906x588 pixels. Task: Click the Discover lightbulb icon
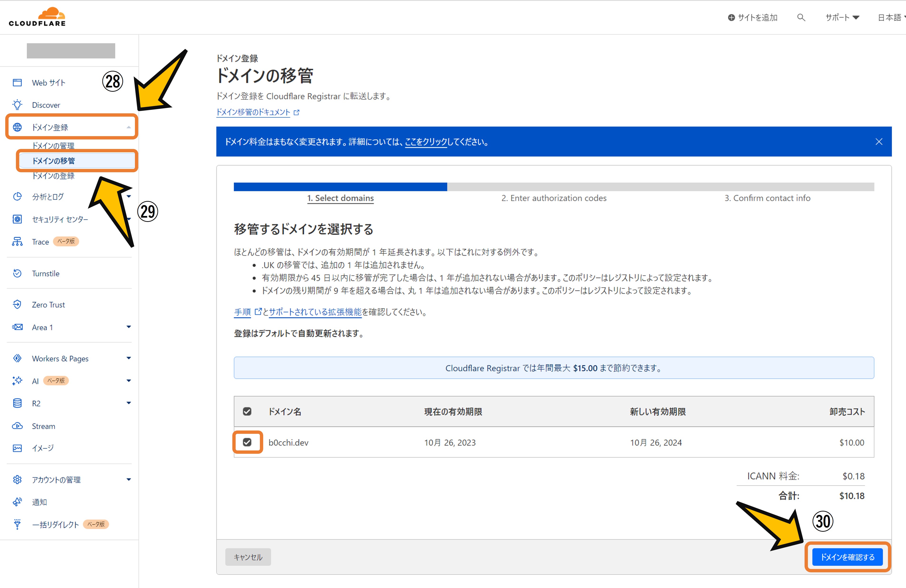point(17,105)
